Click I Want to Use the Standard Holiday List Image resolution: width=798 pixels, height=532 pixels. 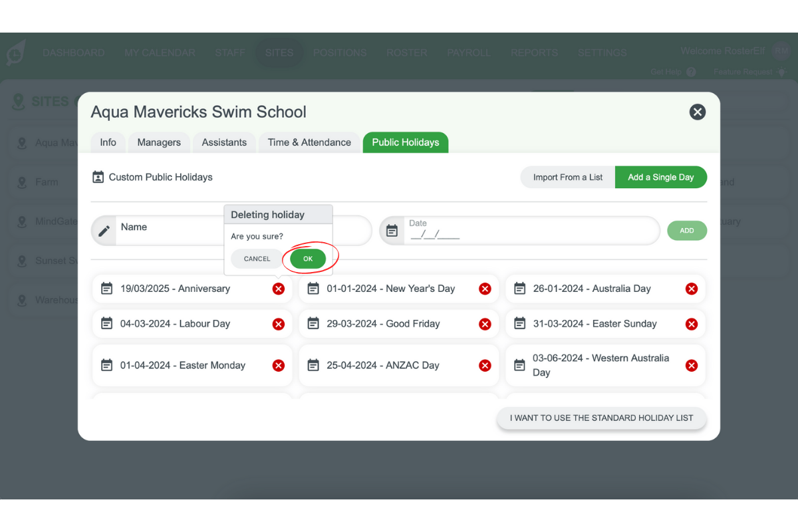601,418
